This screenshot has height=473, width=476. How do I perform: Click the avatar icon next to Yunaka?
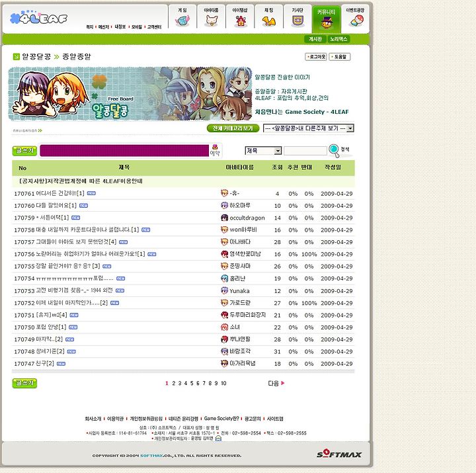(x=224, y=290)
